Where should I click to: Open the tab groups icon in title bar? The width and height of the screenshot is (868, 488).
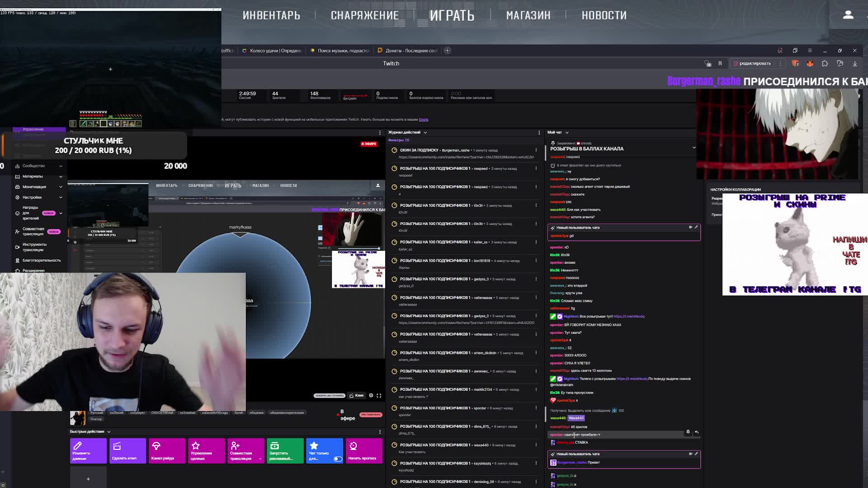click(795, 51)
